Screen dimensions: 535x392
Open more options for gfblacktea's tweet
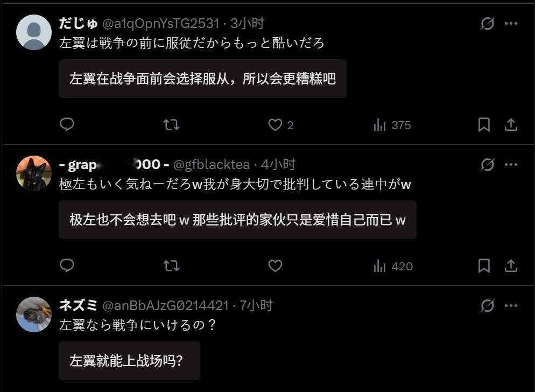tap(511, 165)
